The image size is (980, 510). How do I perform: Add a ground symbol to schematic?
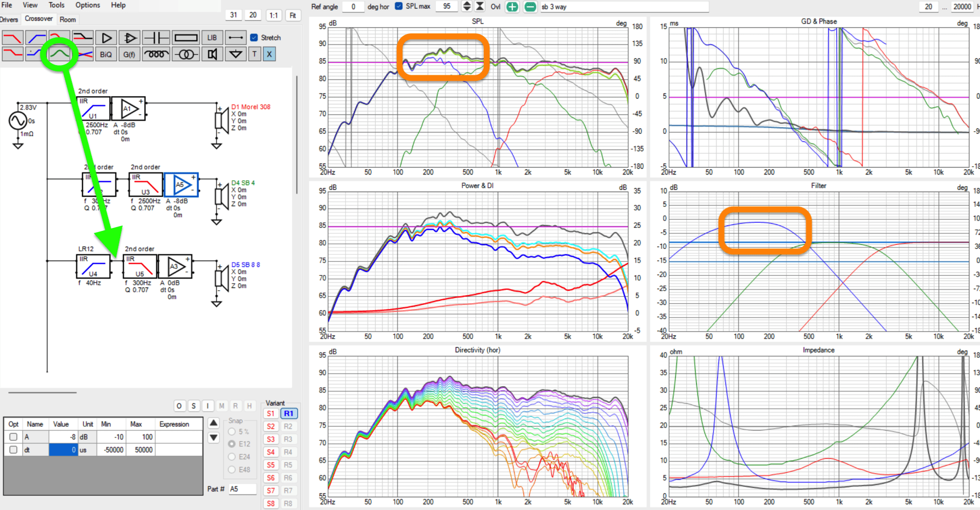(235, 54)
